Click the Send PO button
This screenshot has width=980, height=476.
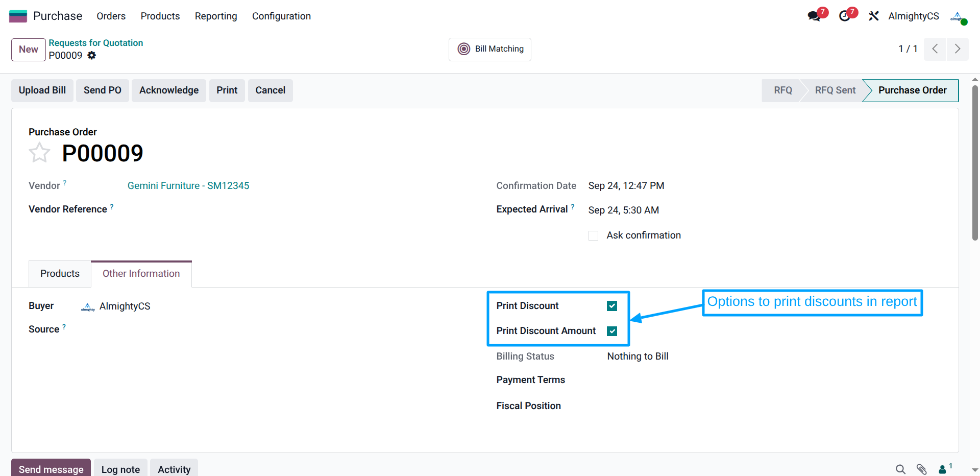[x=102, y=90]
